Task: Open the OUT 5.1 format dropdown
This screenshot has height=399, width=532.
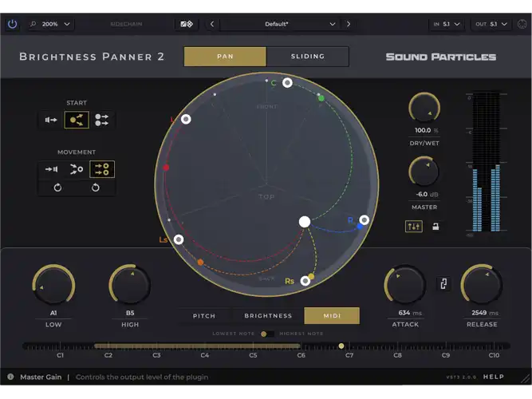Action: click(491, 24)
